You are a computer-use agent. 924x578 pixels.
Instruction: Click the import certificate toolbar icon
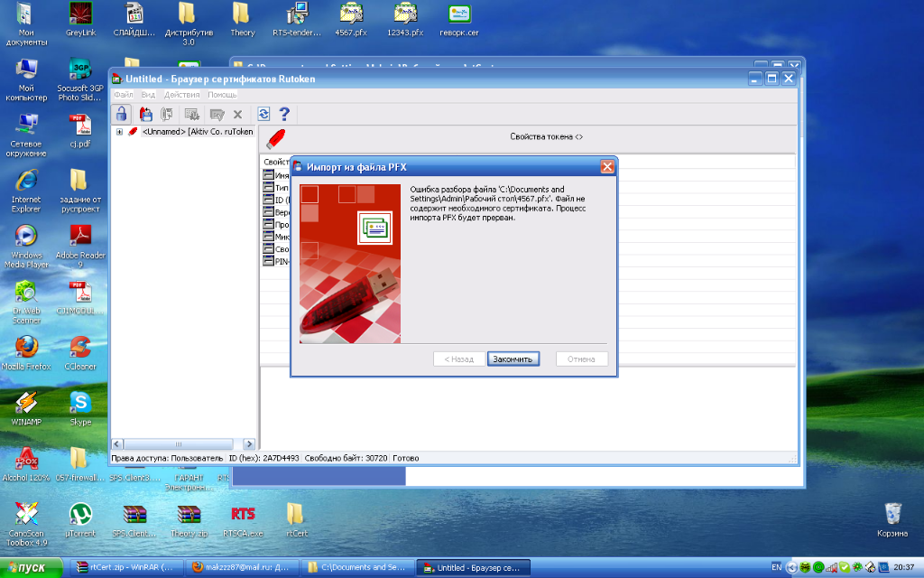click(x=145, y=114)
